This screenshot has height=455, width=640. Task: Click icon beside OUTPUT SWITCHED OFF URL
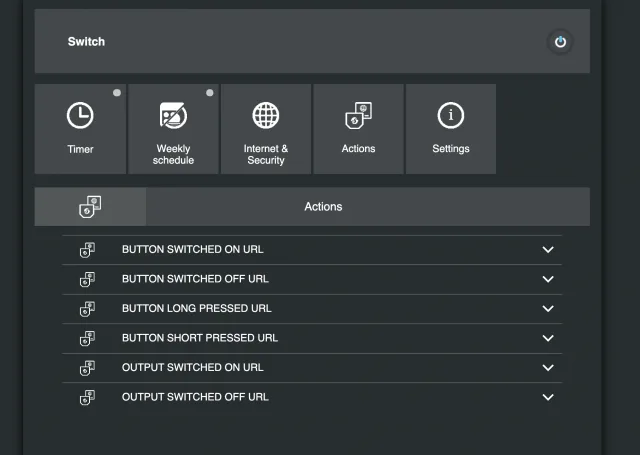pos(87,397)
